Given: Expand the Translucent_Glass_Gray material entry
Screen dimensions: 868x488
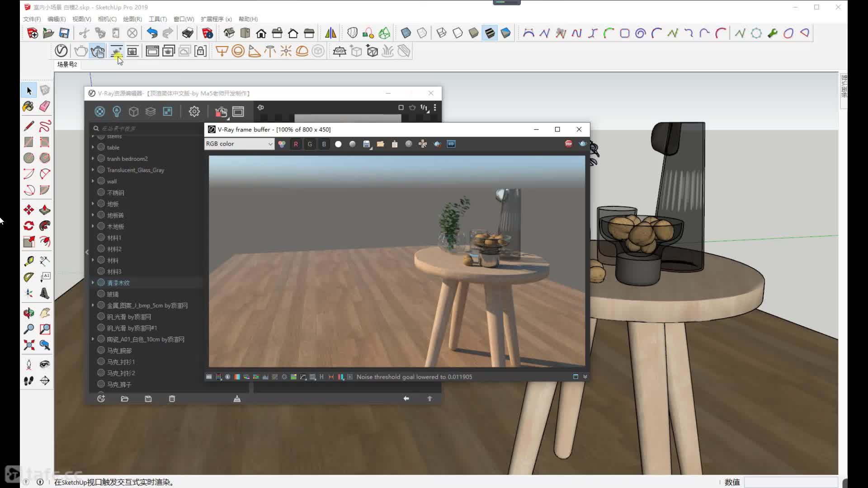Looking at the screenshot, I should (x=93, y=170).
